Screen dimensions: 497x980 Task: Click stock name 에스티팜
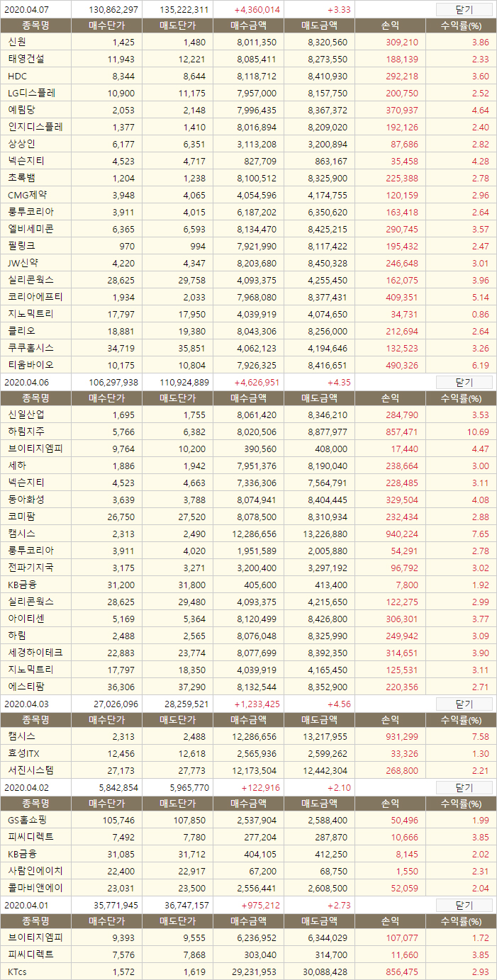pos(26,687)
